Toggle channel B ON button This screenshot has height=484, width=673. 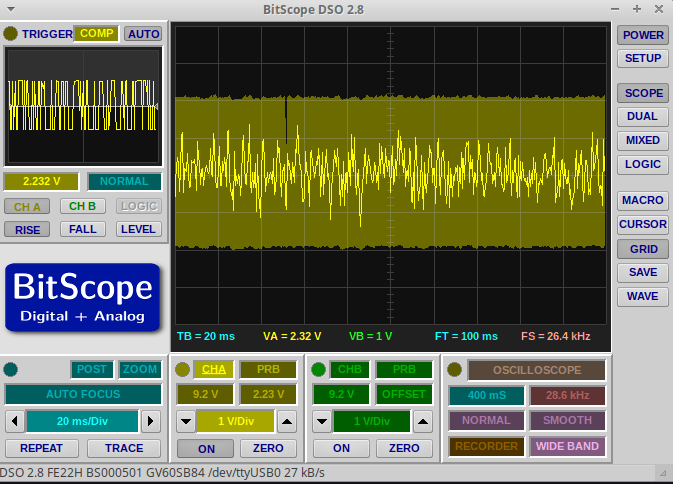click(x=341, y=448)
